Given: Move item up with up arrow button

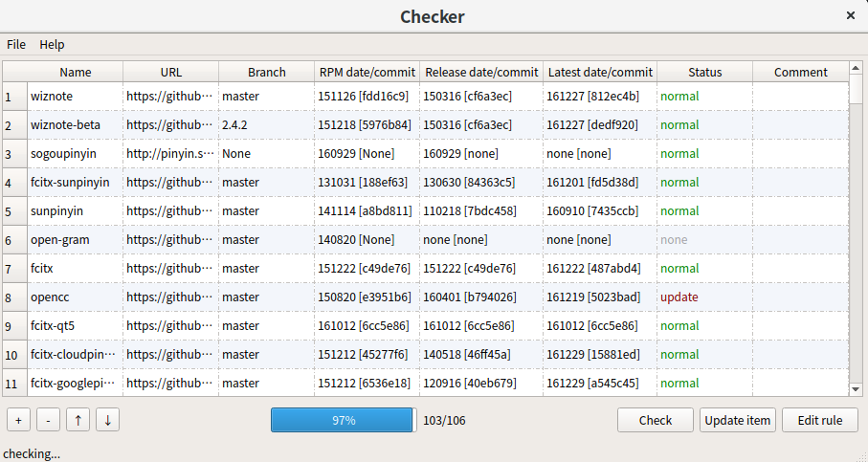Looking at the screenshot, I should tap(78, 420).
